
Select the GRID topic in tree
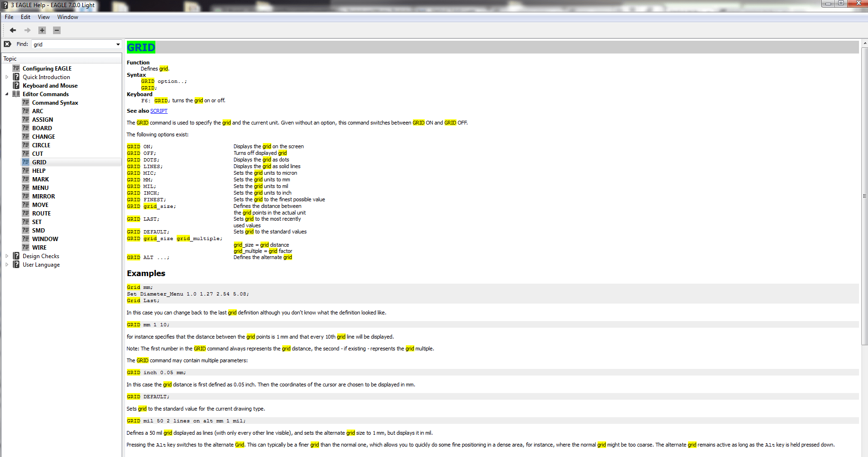(39, 162)
